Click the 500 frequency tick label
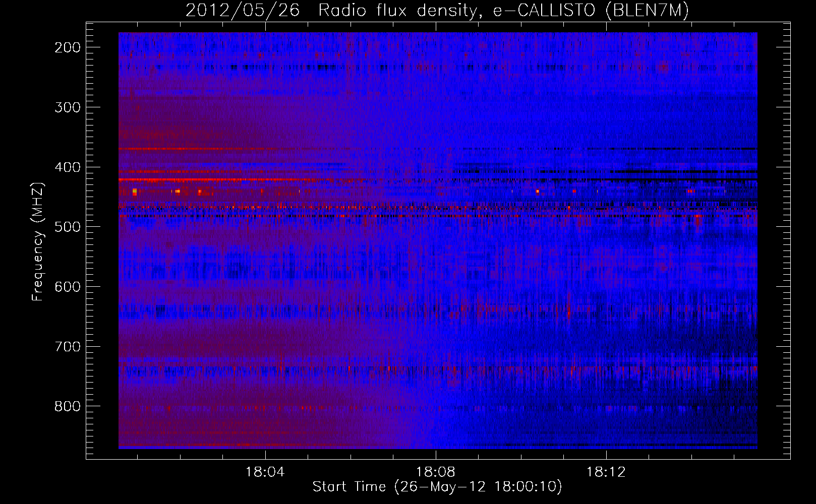This screenshot has height=504, width=816. click(68, 227)
